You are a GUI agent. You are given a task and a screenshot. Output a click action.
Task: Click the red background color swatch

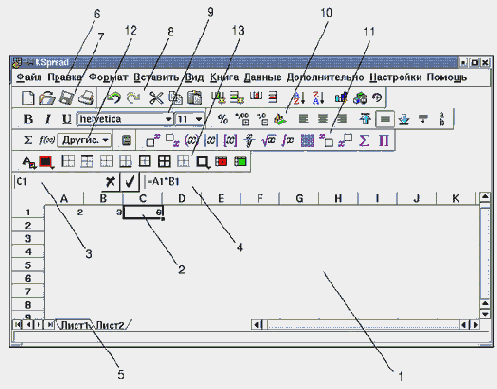pos(46,162)
